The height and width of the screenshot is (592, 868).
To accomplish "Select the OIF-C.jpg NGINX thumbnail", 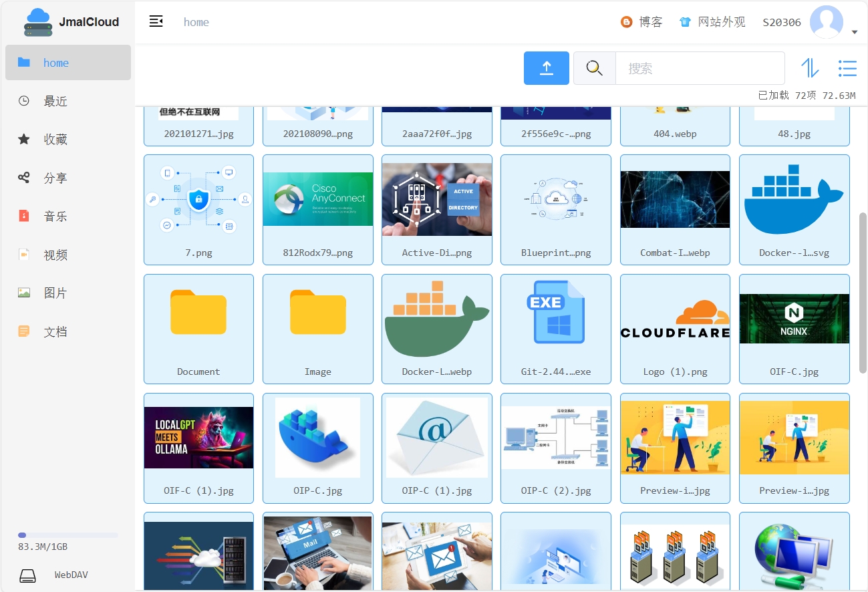I will coord(794,319).
